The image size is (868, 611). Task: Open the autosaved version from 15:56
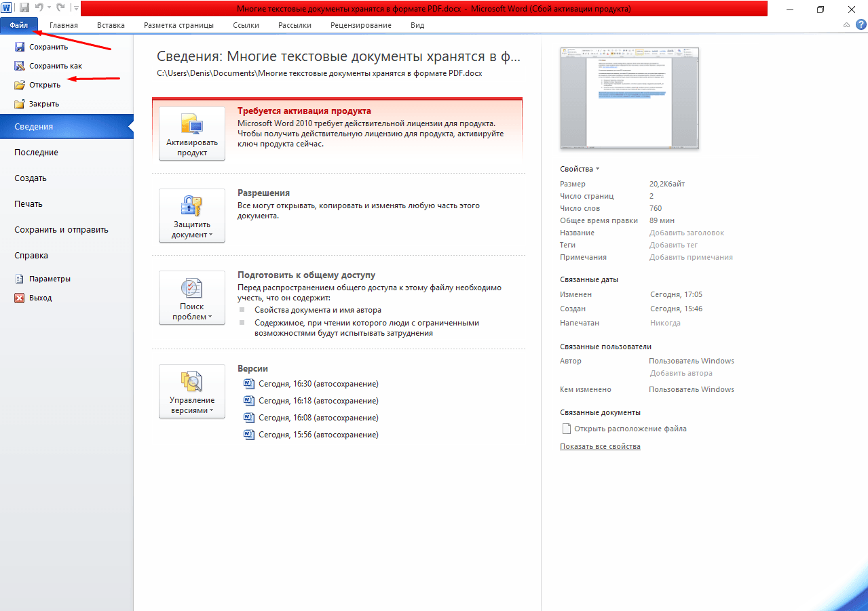[x=311, y=435]
